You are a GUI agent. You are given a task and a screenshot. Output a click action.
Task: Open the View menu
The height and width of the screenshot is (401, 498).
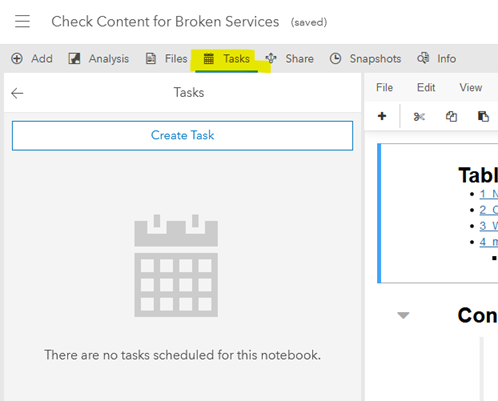[471, 88]
